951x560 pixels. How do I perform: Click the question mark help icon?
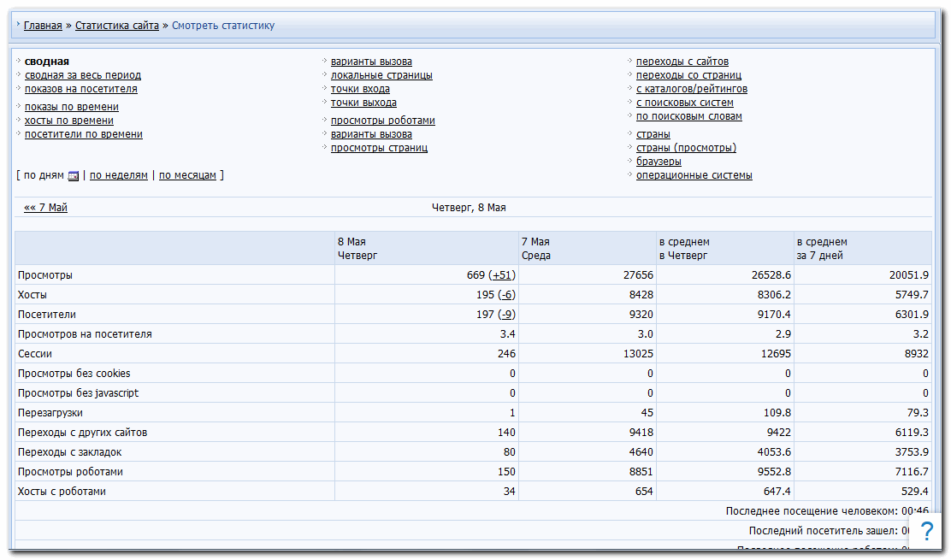(x=927, y=532)
